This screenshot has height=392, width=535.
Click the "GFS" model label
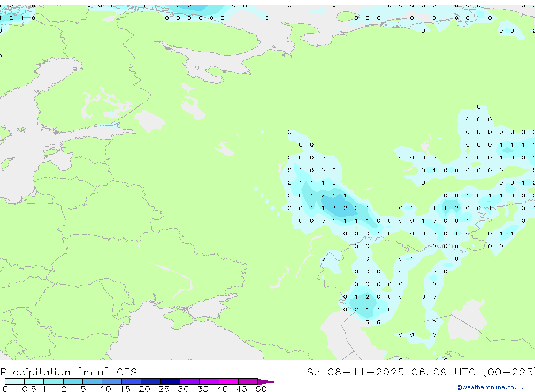pos(127,372)
